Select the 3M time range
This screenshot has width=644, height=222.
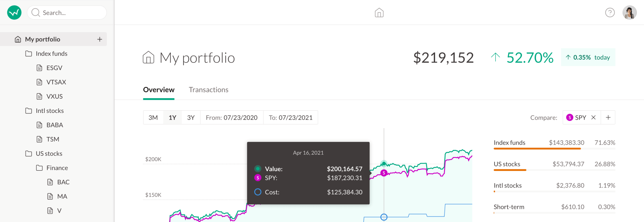pos(153,118)
